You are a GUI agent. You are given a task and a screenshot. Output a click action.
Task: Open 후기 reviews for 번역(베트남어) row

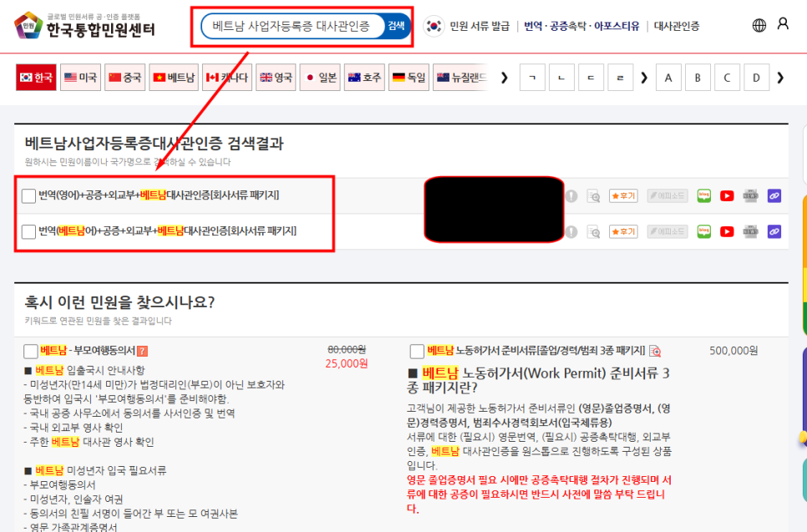click(x=623, y=232)
